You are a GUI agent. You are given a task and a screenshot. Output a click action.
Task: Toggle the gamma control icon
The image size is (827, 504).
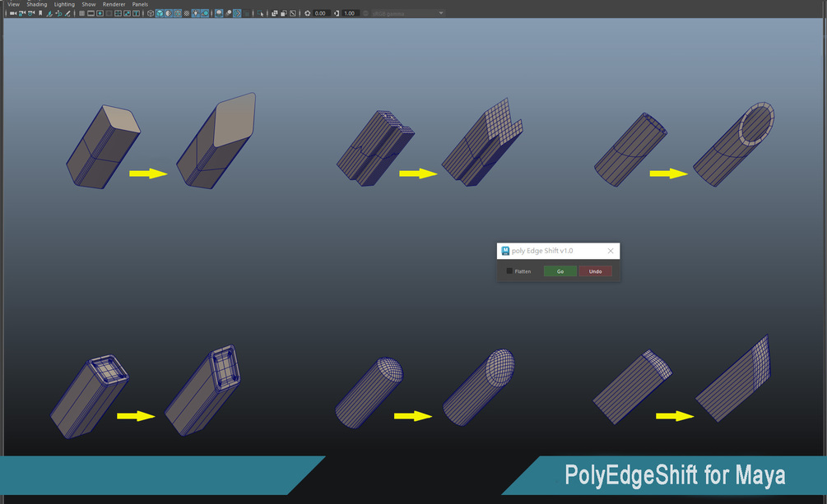click(x=337, y=13)
